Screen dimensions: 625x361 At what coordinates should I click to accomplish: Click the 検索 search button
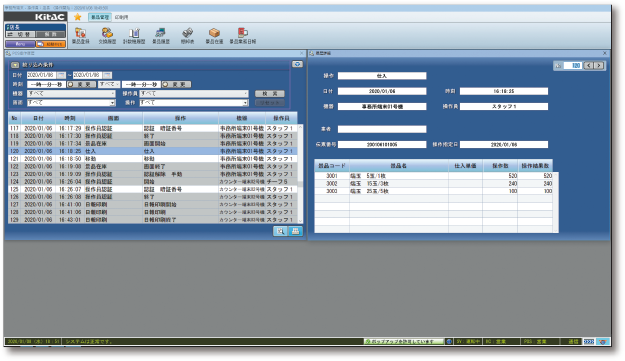[270, 94]
